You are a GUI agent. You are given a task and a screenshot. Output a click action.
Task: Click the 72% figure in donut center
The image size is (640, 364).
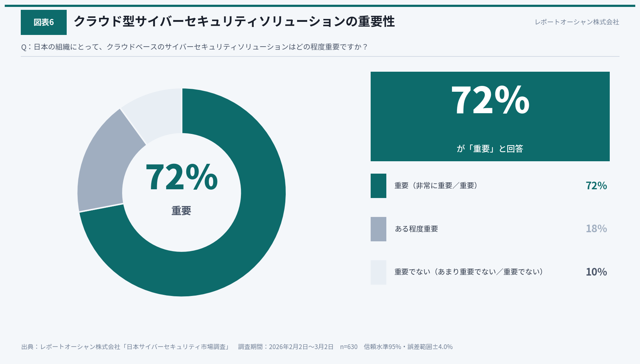pos(182,178)
